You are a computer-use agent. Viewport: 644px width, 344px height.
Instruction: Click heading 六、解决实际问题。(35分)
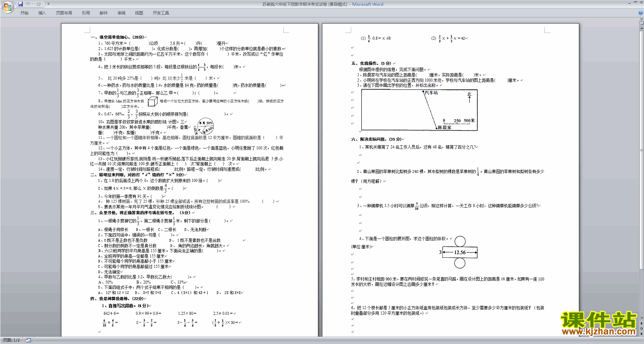point(377,139)
